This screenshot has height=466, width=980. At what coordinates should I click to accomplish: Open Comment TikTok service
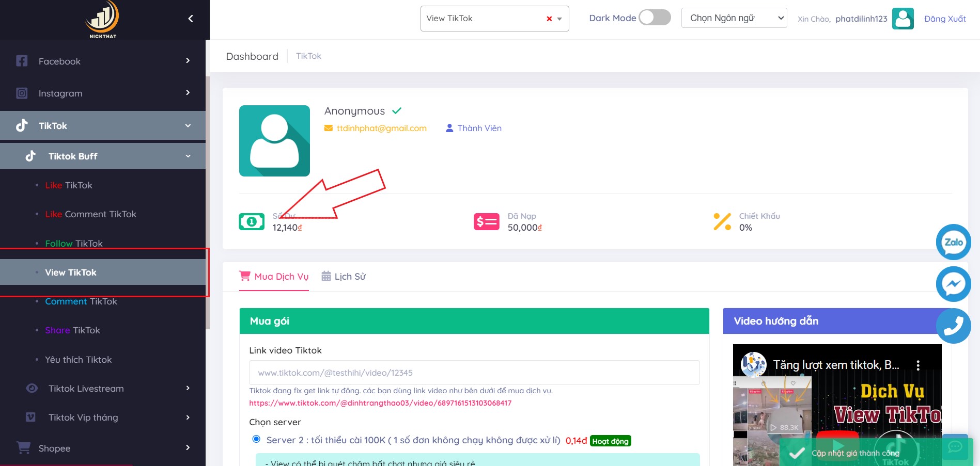[x=81, y=301]
